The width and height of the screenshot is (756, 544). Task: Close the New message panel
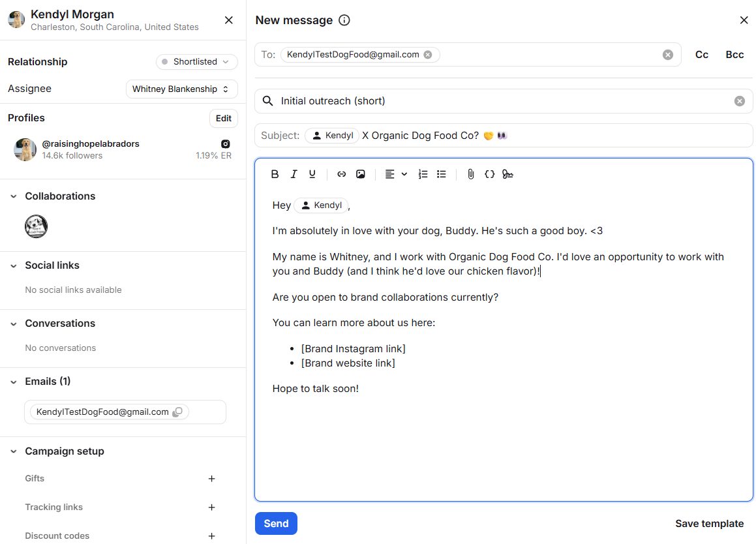[744, 20]
